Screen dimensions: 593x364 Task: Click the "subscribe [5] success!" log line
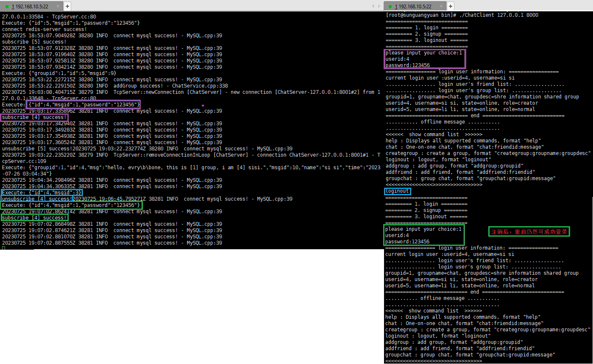[x=34, y=42]
